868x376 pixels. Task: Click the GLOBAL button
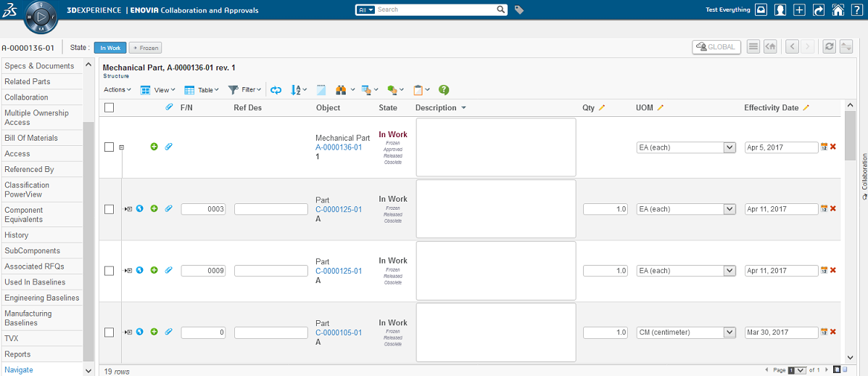(x=716, y=46)
